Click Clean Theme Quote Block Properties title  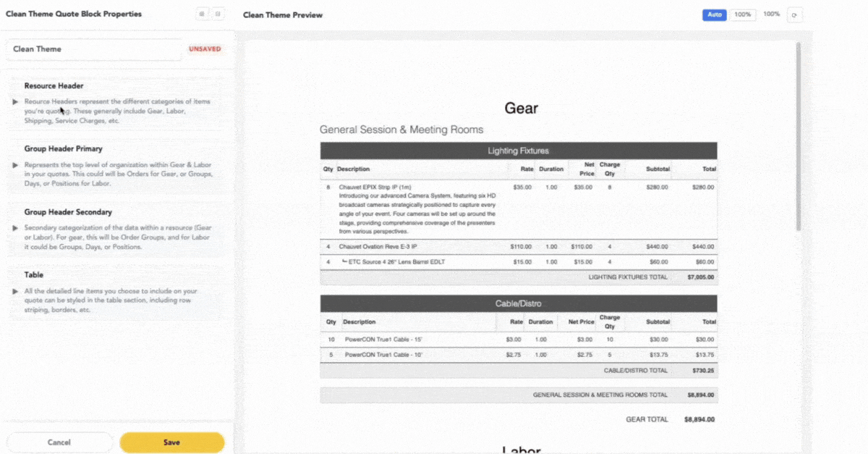pos(74,14)
